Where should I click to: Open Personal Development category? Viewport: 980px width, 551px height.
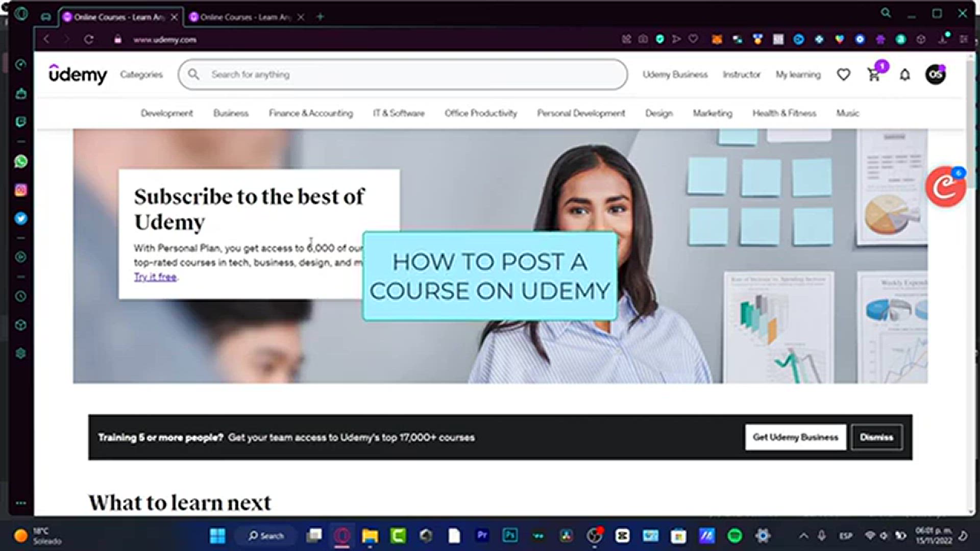581,113
